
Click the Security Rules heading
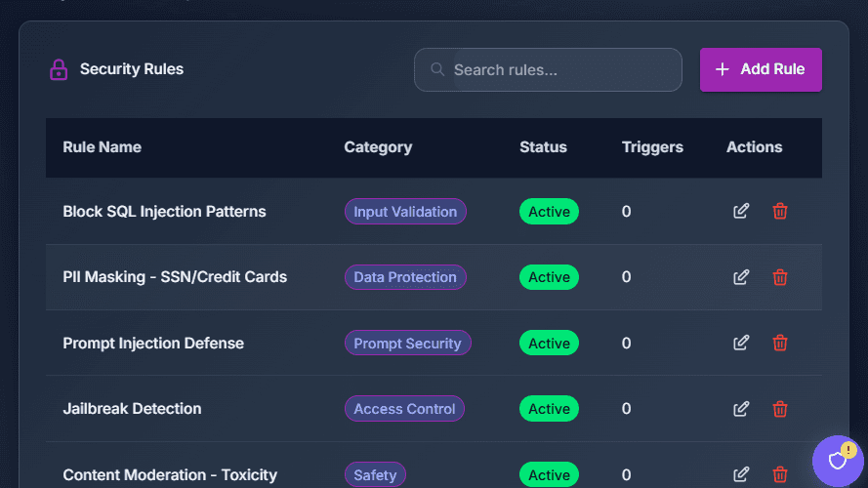pos(132,69)
